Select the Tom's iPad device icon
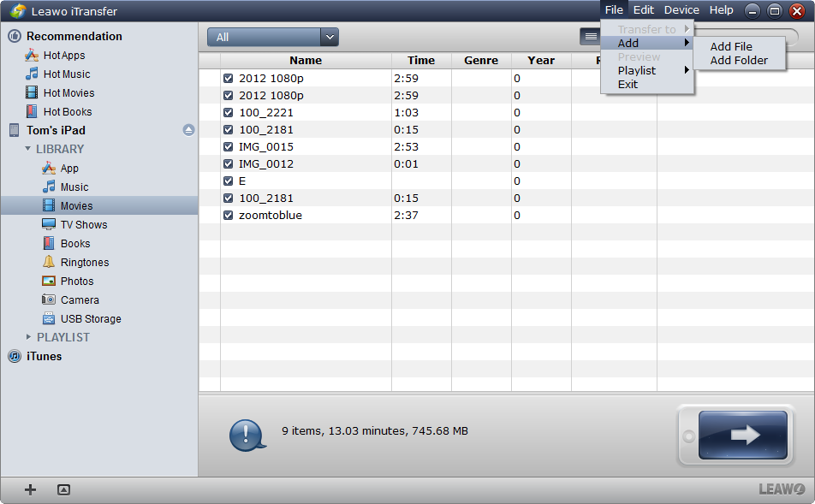 [x=15, y=130]
